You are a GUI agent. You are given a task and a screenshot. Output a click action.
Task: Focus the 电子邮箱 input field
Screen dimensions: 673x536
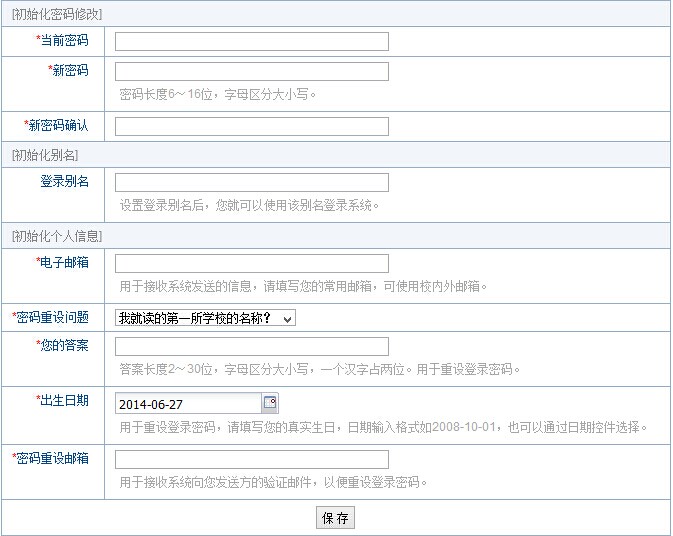(251, 263)
